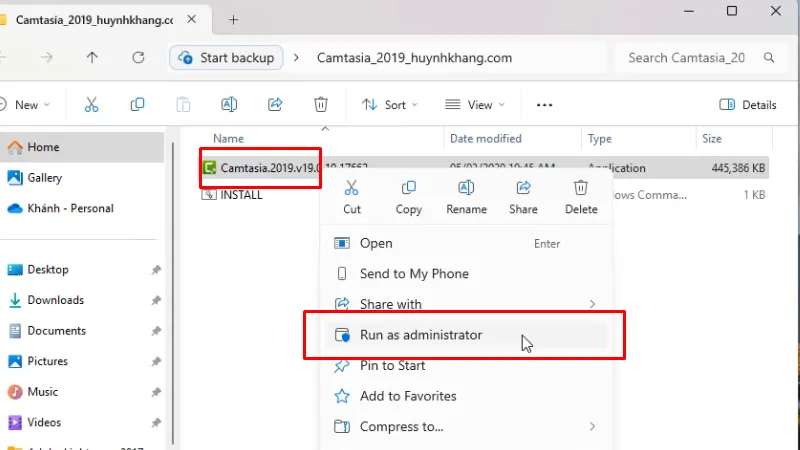Screen dimensions: 800x450
Task: Click the toolbar trash Delete icon
Action: 321,105
